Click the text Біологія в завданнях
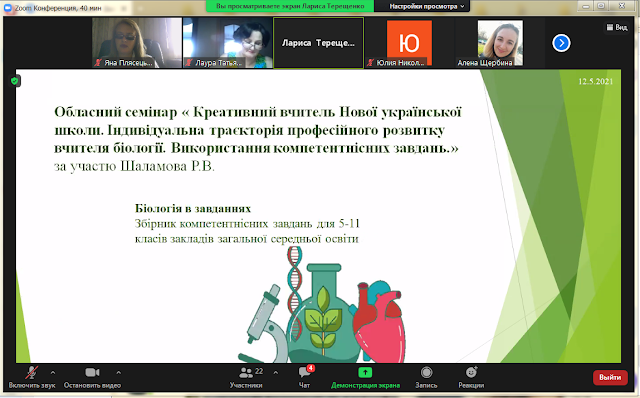640x398 pixels. pyautogui.click(x=193, y=208)
